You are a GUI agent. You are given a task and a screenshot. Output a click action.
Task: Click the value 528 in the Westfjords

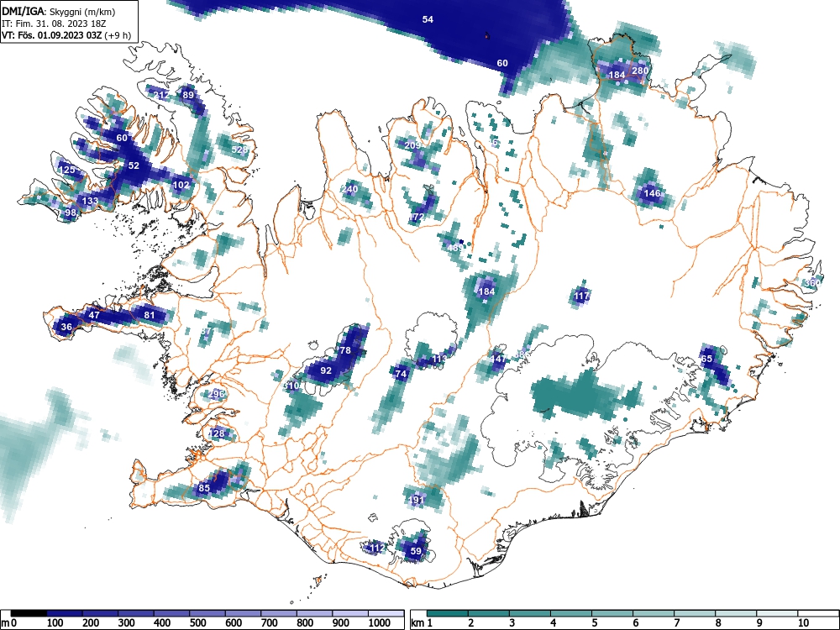[239, 150]
